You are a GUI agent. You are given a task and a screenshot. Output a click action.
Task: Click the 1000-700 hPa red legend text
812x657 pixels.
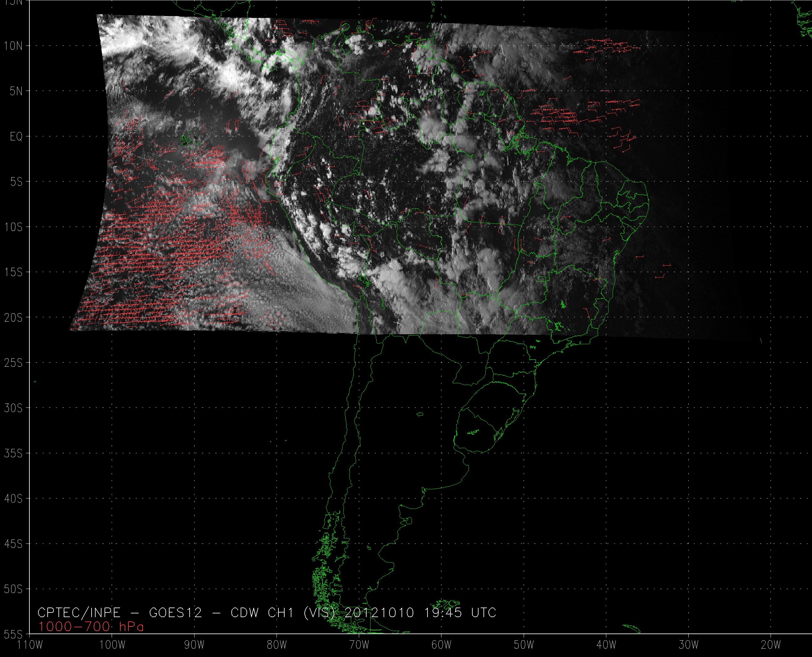91,627
